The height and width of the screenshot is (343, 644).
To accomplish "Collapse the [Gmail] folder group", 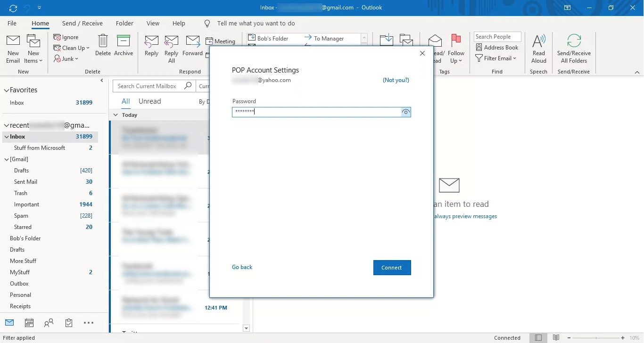I will [x=6, y=159].
